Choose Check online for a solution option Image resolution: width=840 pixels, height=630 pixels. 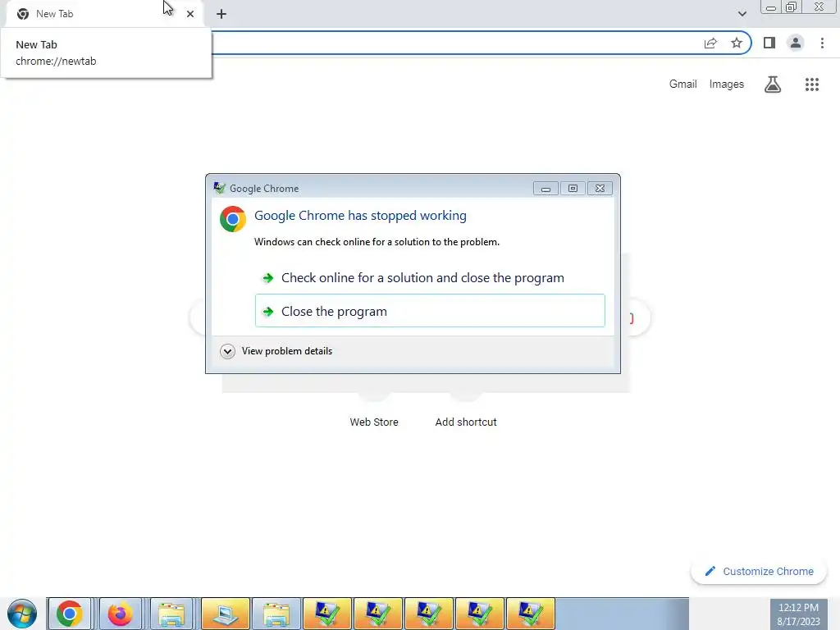pos(430,277)
